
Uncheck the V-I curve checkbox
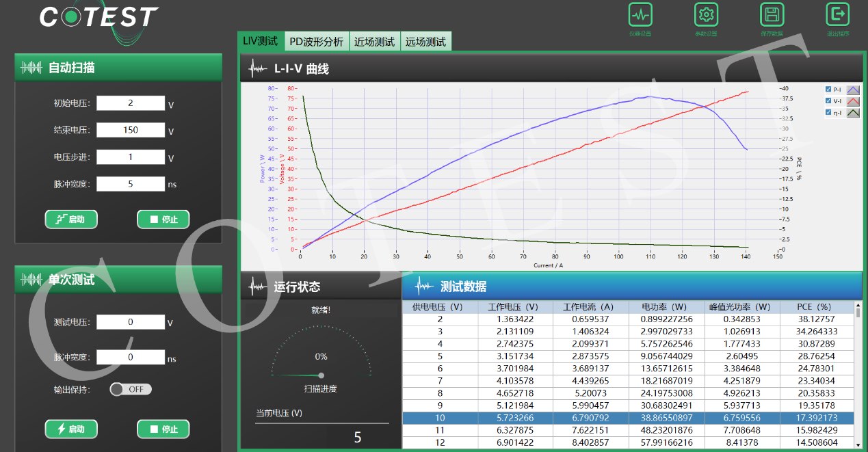[x=828, y=101]
